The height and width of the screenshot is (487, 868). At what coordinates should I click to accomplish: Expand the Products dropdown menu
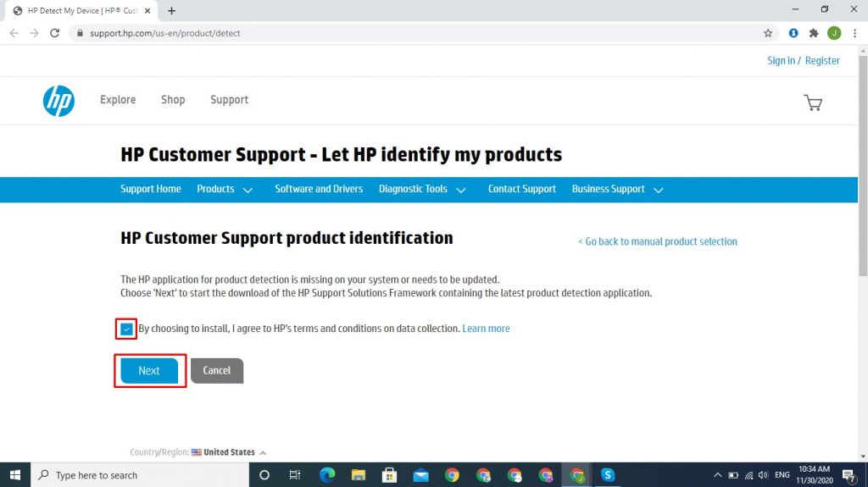point(225,190)
